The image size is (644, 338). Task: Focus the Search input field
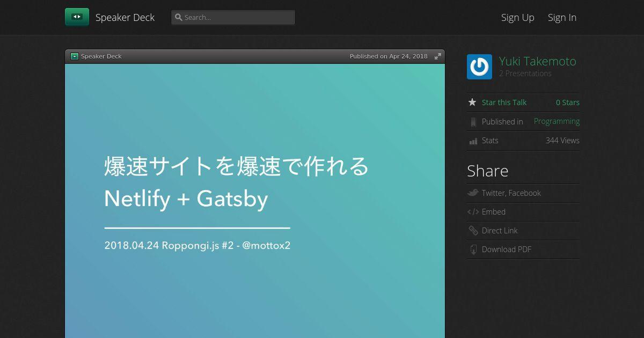coord(233,17)
